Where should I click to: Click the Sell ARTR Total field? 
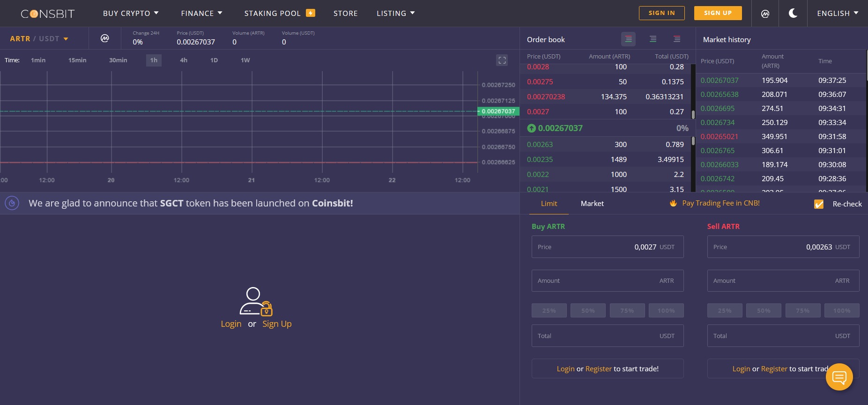(x=783, y=336)
